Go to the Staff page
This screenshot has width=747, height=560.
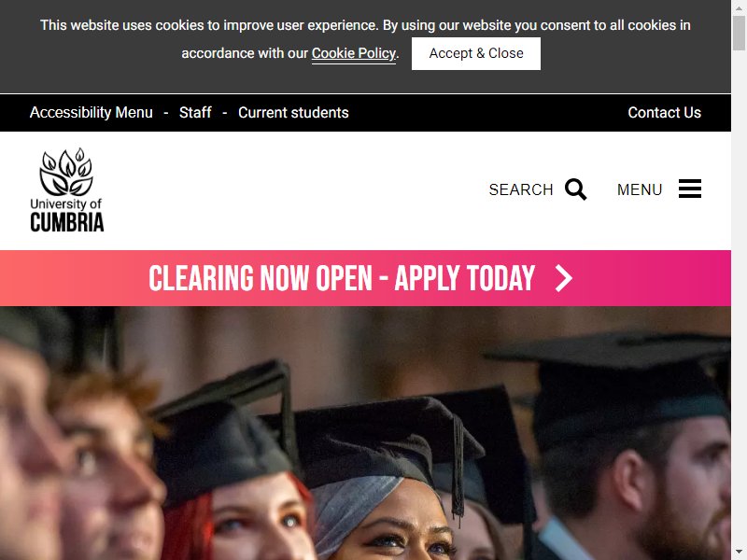(x=195, y=112)
